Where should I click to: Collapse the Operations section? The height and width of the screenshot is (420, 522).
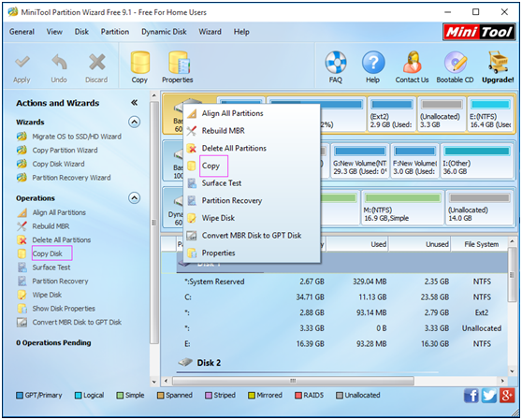tap(134, 198)
